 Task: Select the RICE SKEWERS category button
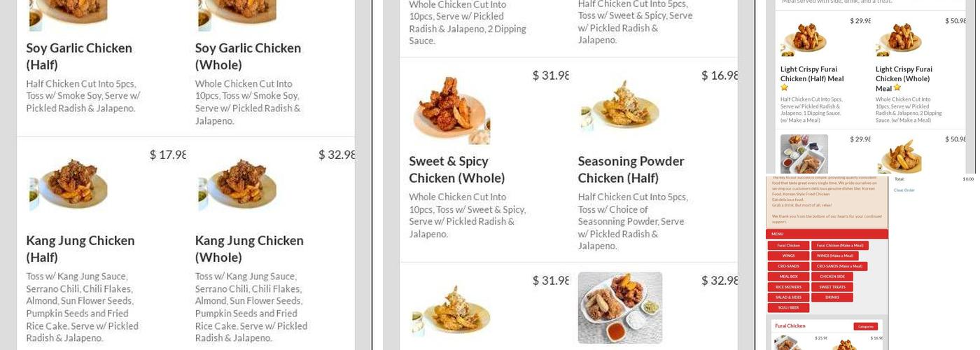point(788,287)
